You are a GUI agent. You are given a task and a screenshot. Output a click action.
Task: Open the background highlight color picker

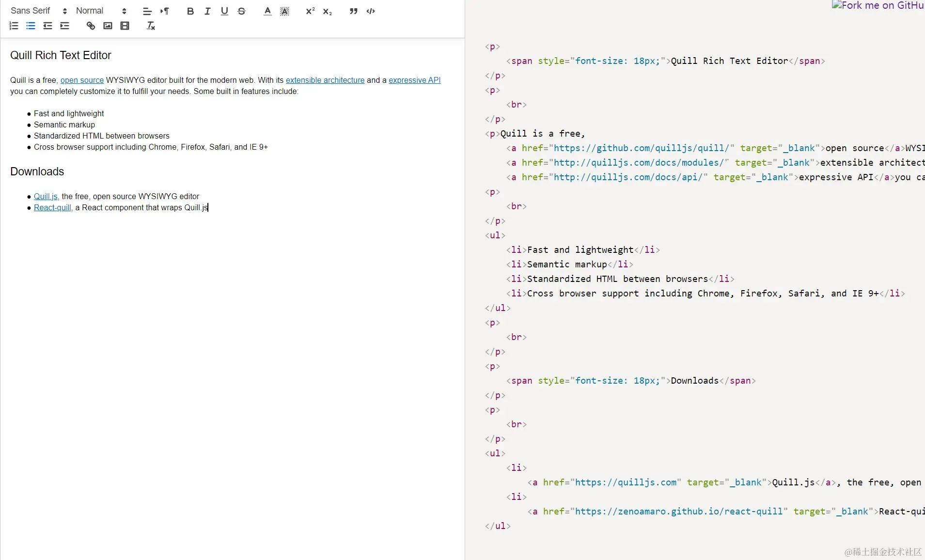[284, 11]
